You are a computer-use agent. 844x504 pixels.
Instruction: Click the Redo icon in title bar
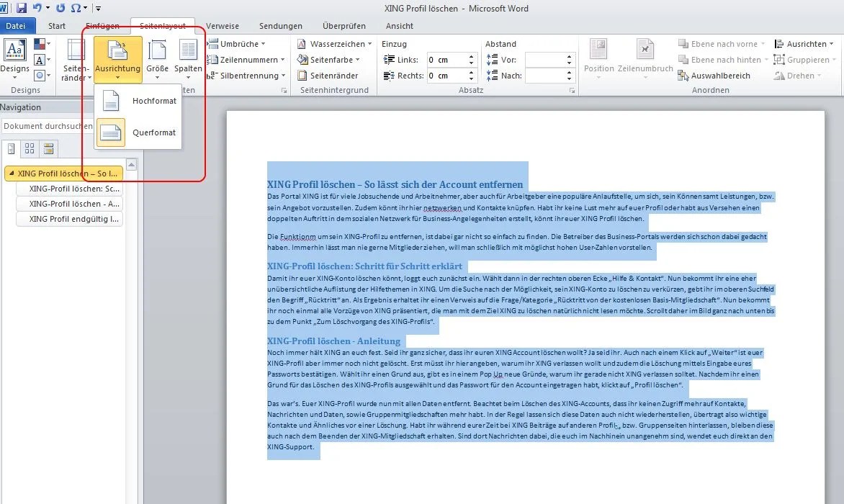(60, 8)
